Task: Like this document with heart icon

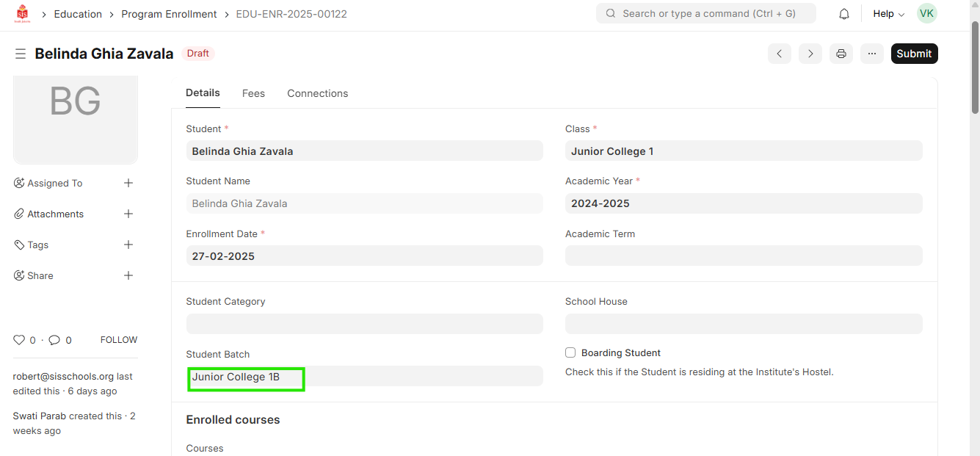Action: [20, 340]
